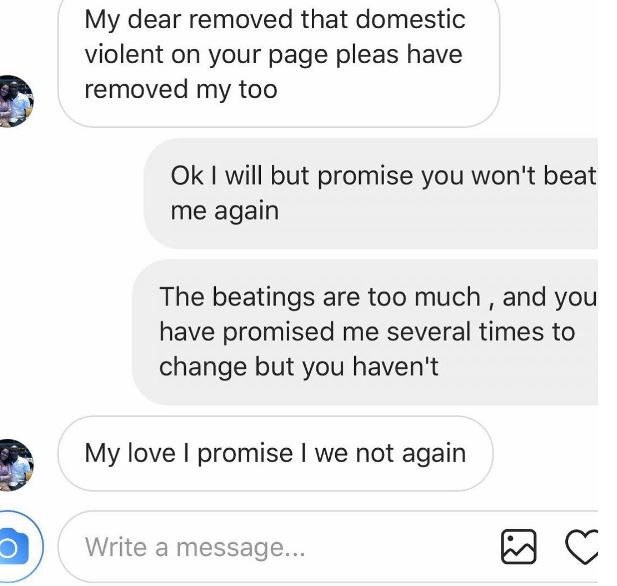Screen dimensions: 617x586
Task: Send a heart with the heart icon
Action: tap(581, 547)
